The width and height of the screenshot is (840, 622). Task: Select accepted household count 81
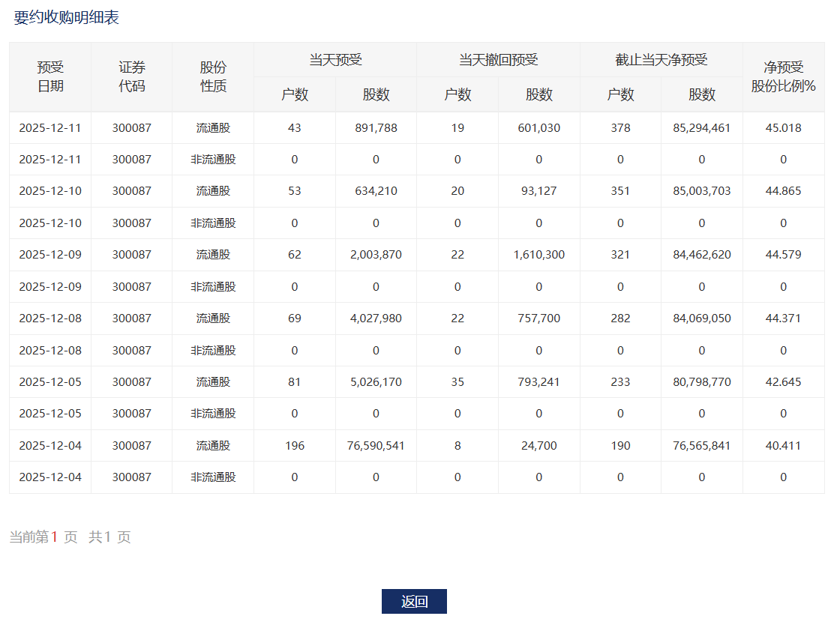coord(295,382)
